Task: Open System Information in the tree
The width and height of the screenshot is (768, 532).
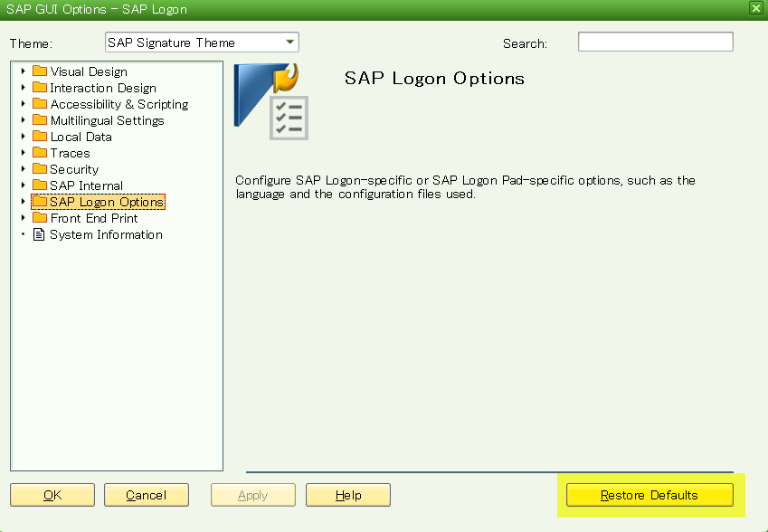Action: tap(106, 234)
